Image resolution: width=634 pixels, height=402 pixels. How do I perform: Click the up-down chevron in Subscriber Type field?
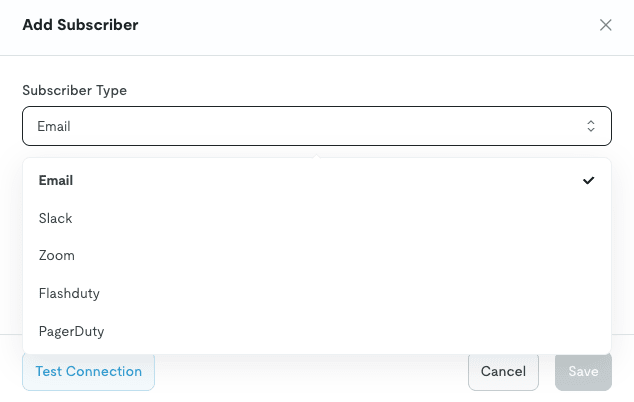pos(591,126)
